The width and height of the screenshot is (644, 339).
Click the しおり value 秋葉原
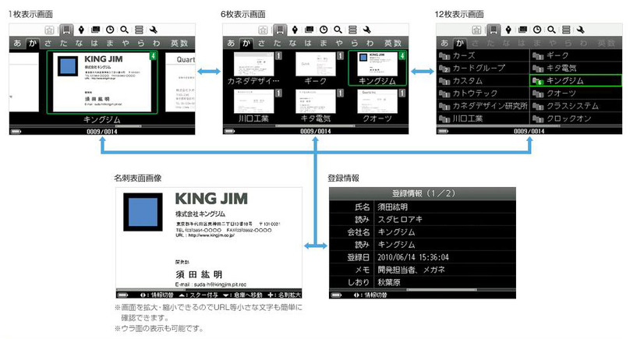(x=389, y=282)
